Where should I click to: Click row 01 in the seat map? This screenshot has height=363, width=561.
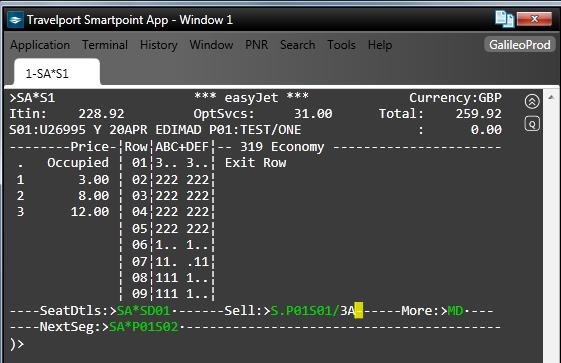pyautogui.click(x=140, y=163)
